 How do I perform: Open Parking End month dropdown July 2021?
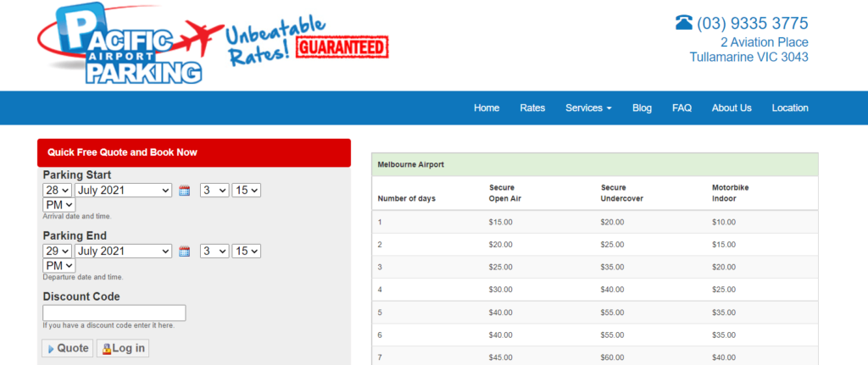click(124, 251)
